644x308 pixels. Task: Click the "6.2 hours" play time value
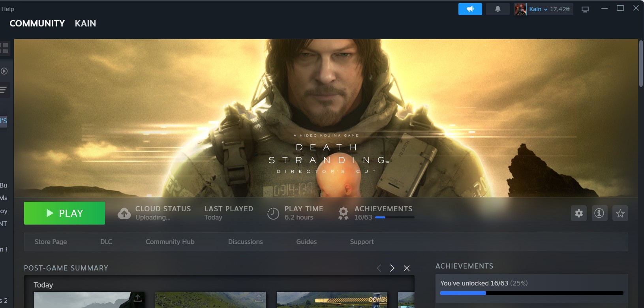click(x=299, y=218)
